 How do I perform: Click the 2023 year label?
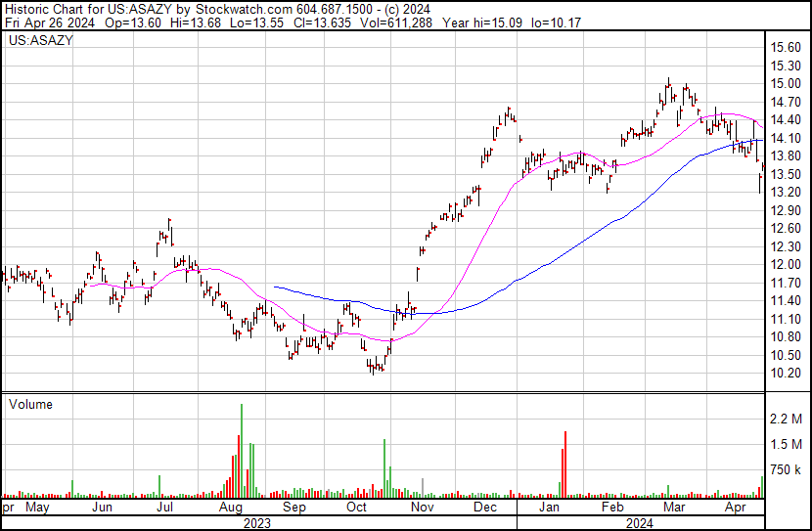pyautogui.click(x=257, y=523)
